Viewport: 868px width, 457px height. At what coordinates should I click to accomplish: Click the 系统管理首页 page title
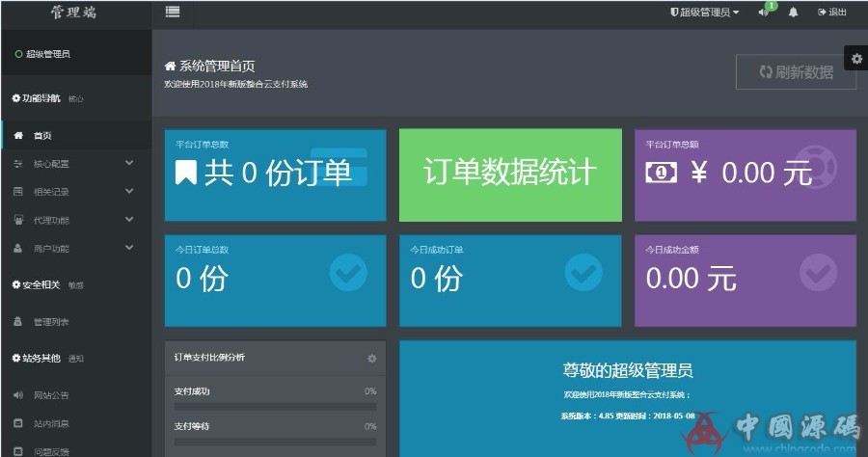pyautogui.click(x=217, y=67)
